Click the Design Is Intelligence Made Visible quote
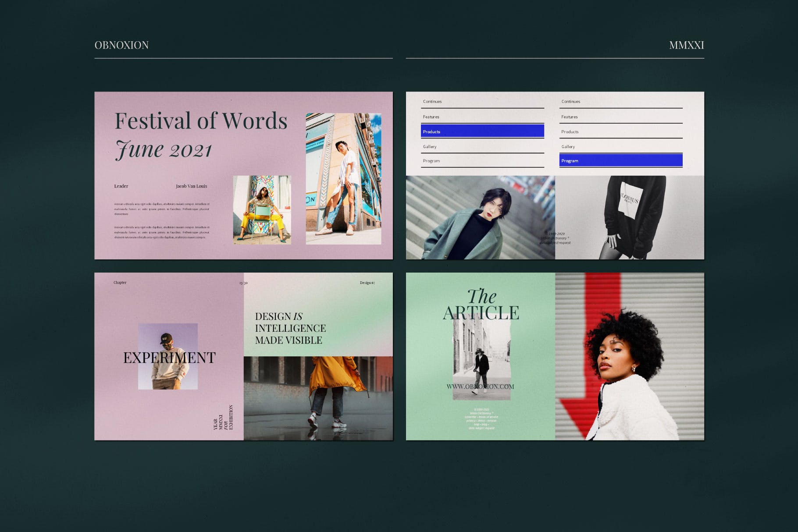This screenshot has height=532, width=798. pyautogui.click(x=290, y=328)
